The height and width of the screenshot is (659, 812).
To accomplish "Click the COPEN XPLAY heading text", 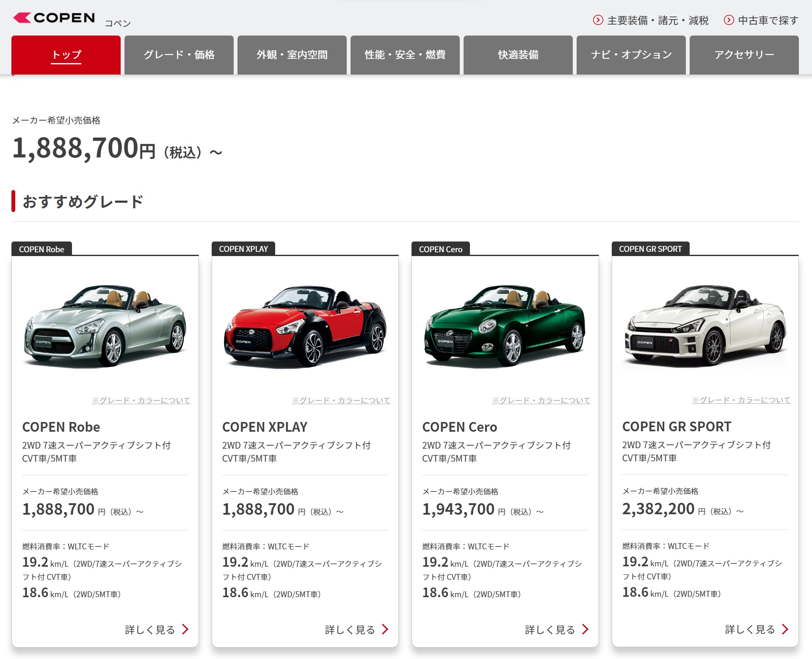I will click(x=265, y=427).
